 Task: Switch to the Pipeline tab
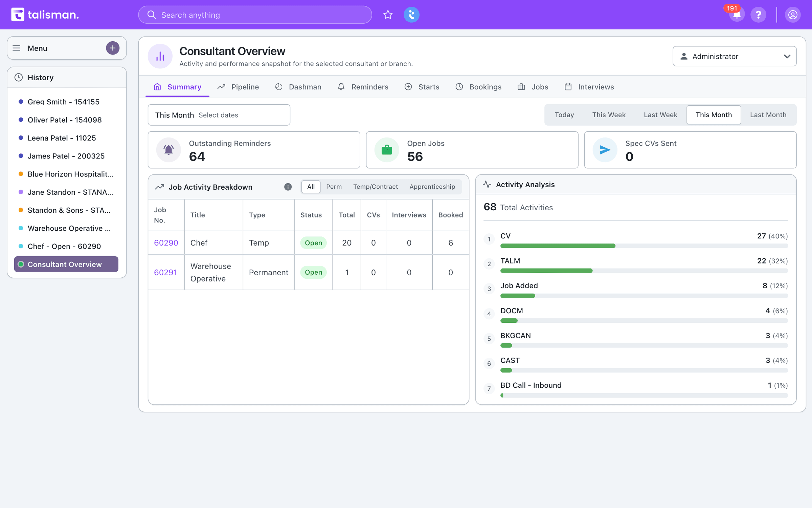click(238, 87)
